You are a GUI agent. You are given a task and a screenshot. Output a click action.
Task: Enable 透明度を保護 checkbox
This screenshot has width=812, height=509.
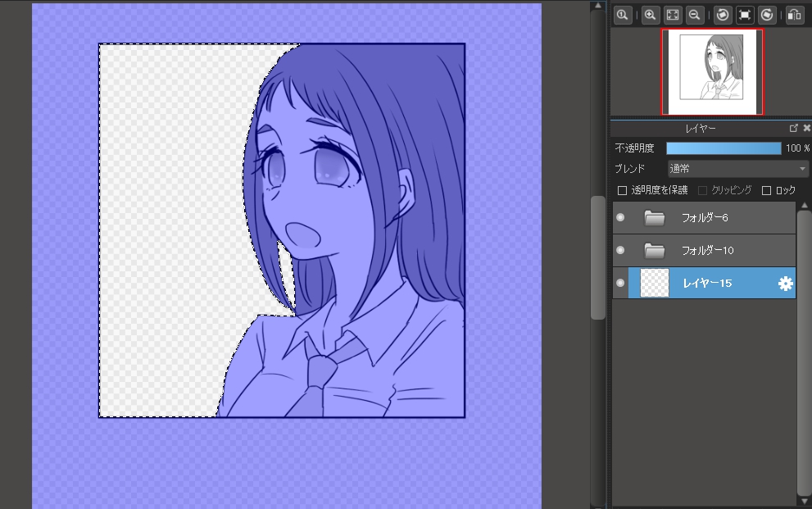pos(622,190)
